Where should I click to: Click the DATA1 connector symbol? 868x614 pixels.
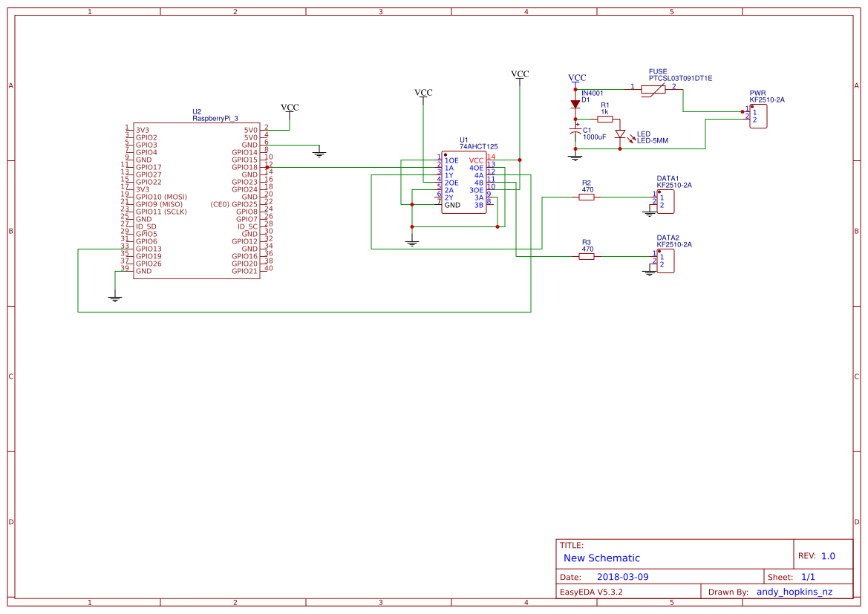click(x=666, y=200)
